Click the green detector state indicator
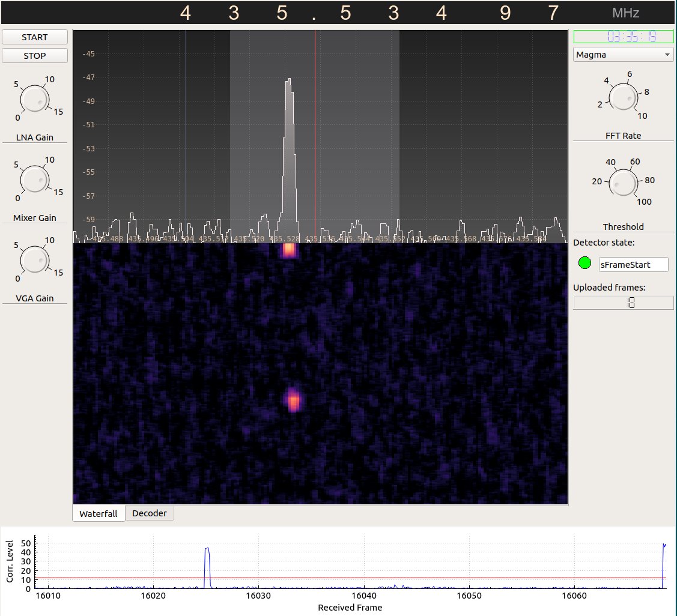The image size is (677, 616). pos(584,263)
